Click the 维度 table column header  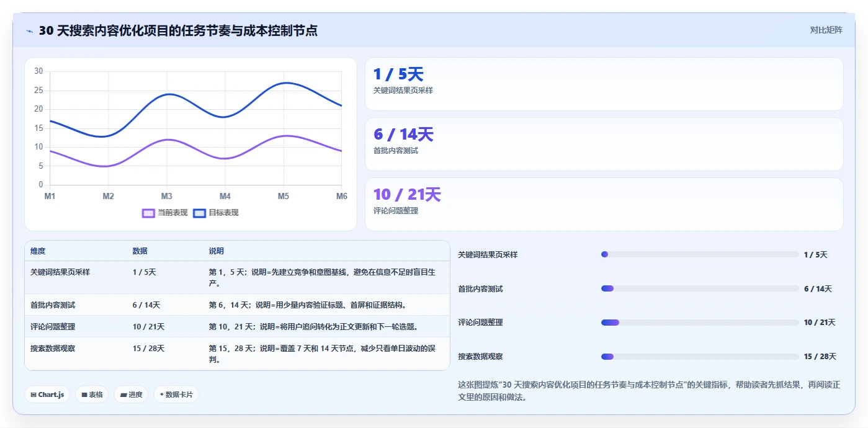click(38, 251)
